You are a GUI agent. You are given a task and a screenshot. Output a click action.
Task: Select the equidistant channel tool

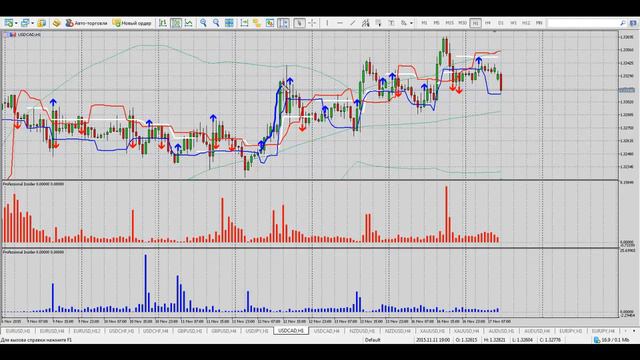coord(365,23)
